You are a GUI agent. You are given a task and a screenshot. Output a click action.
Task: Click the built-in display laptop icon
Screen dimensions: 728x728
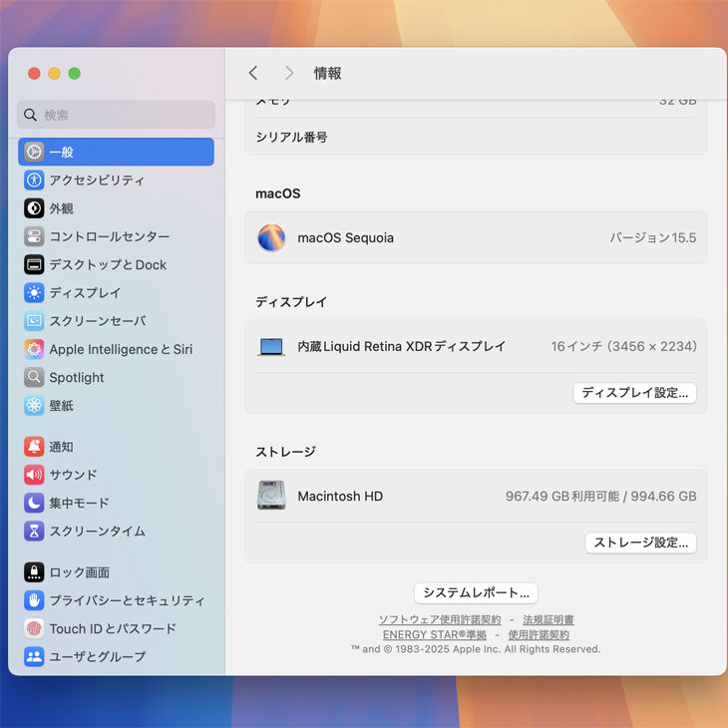(x=271, y=347)
